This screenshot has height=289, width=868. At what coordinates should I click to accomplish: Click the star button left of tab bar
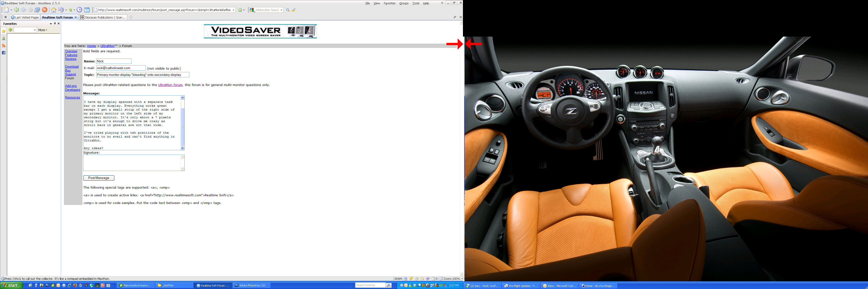pyautogui.click(x=5, y=17)
